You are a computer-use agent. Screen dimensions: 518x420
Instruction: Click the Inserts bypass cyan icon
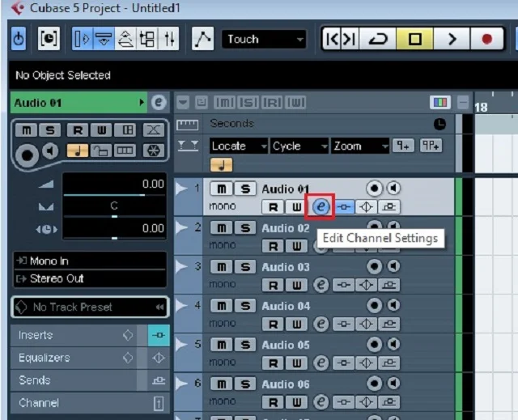pyautogui.click(x=159, y=335)
